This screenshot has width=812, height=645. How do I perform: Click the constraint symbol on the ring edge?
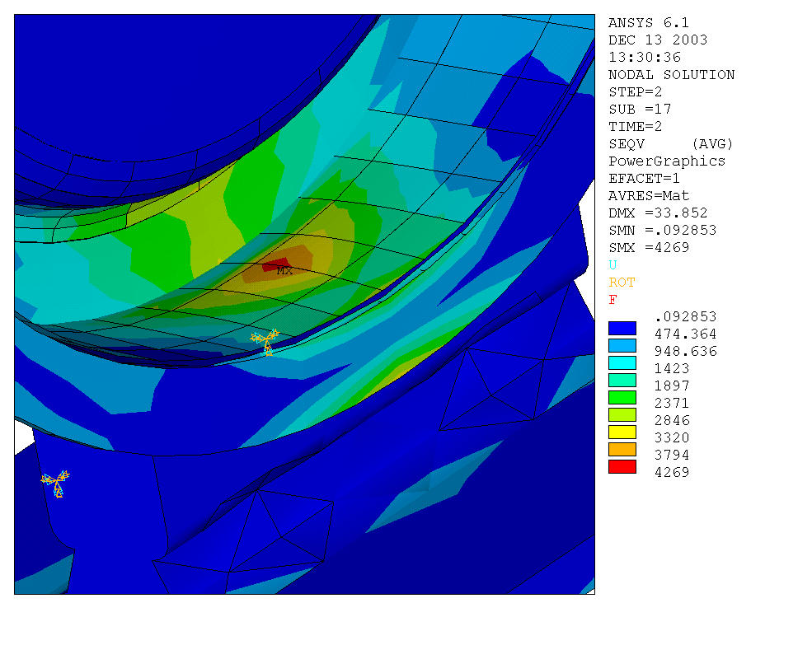click(x=265, y=342)
